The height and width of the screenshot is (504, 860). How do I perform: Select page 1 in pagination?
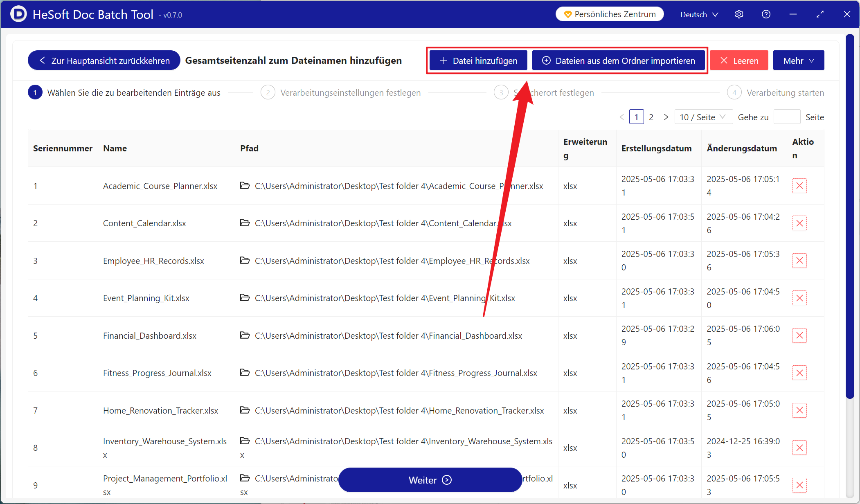click(636, 117)
